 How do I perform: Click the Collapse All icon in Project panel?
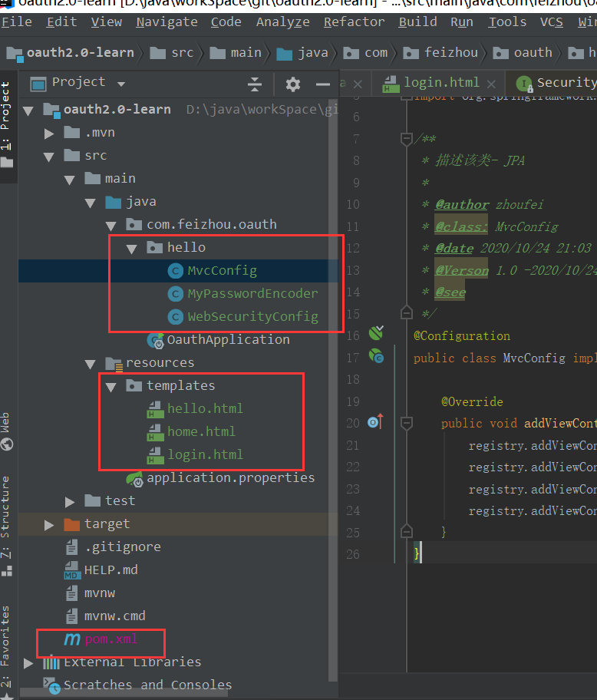coord(255,84)
